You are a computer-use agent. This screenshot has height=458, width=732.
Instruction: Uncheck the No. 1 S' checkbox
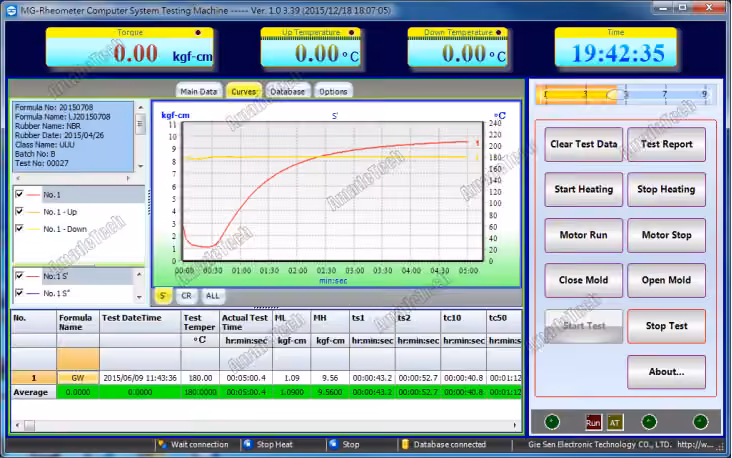pyautogui.click(x=19, y=275)
